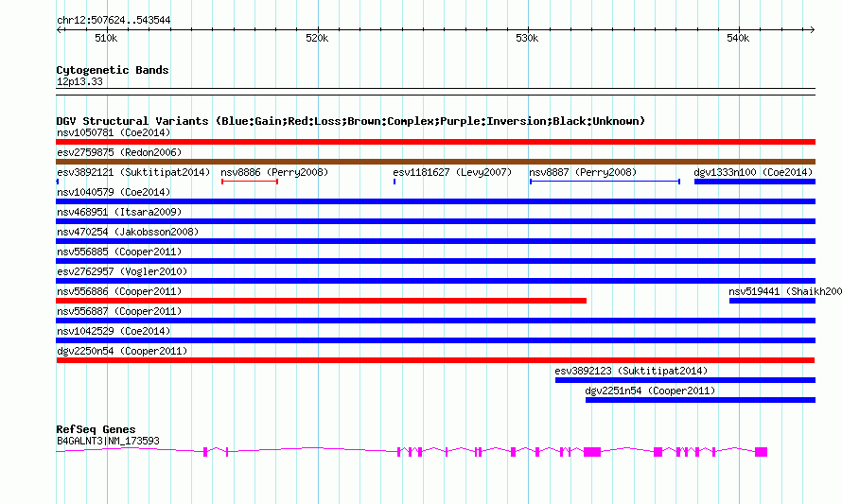Image resolution: width=842 pixels, height=504 pixels.
Task: Select the red nsv8886 loss segment
Action: pyautogui.click(x=250, y=182)
